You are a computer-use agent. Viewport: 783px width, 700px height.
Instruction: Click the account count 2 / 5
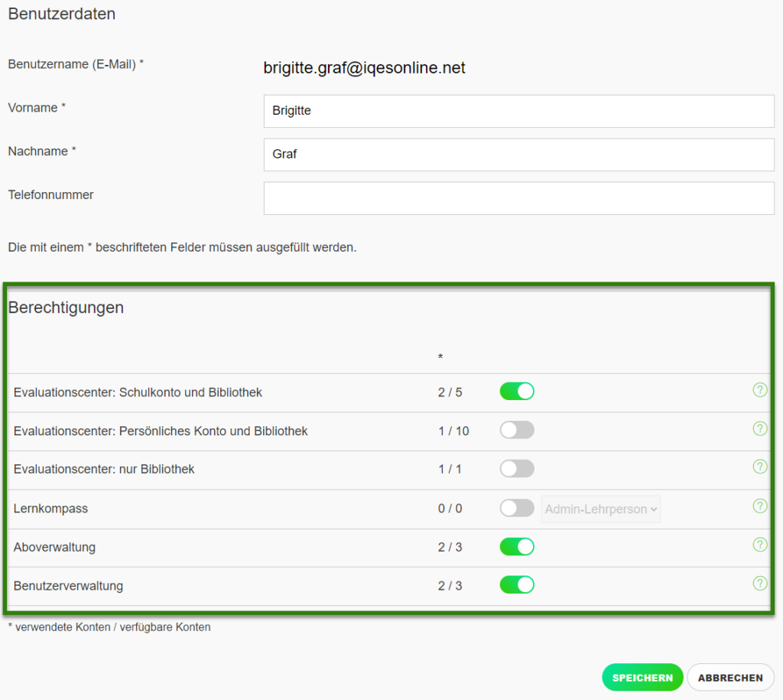(450, 392)
